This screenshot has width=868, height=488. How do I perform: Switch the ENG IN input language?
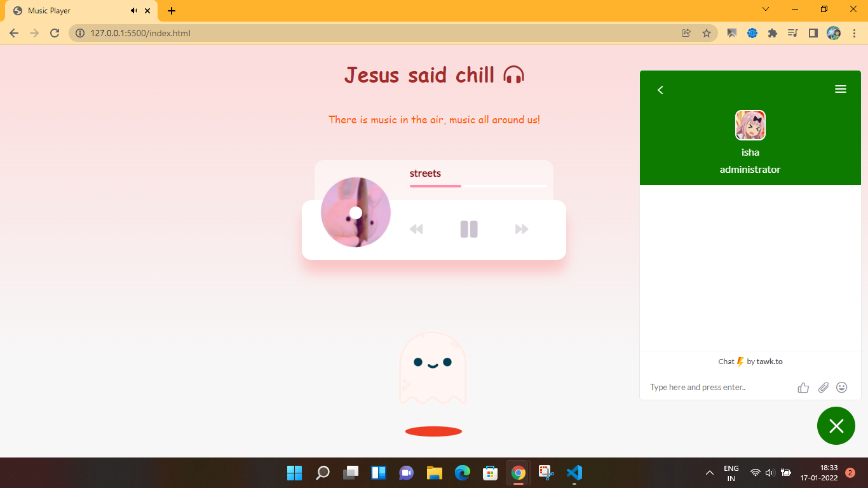point(731,473)
